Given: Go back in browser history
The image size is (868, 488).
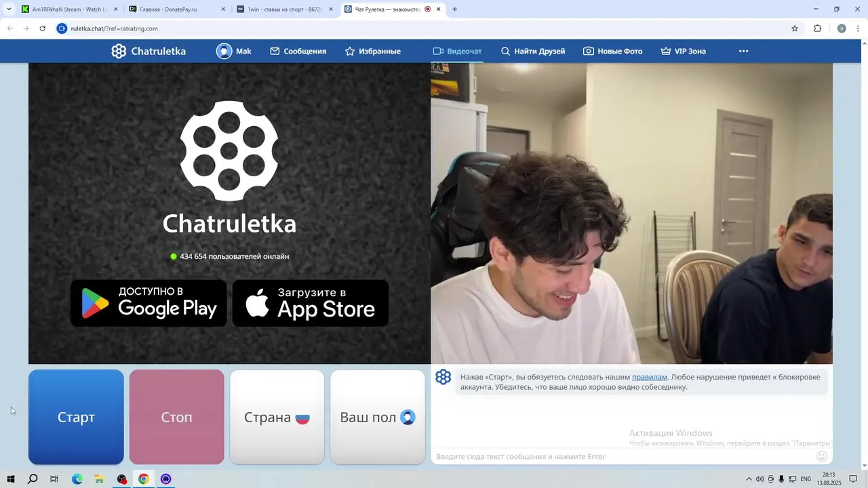Looking at the screenshot, I should click(x=10, y=28).
